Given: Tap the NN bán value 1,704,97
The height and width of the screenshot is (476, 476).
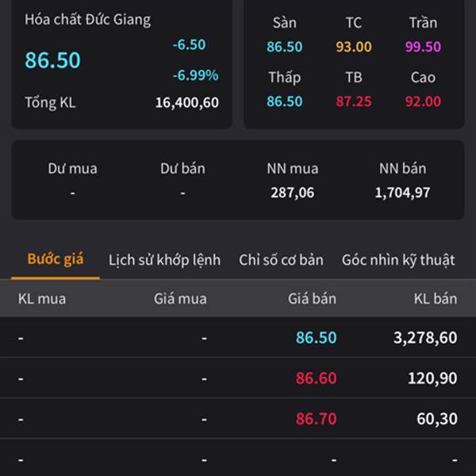Looking at the screenshot, I should [x=402, y=192].
